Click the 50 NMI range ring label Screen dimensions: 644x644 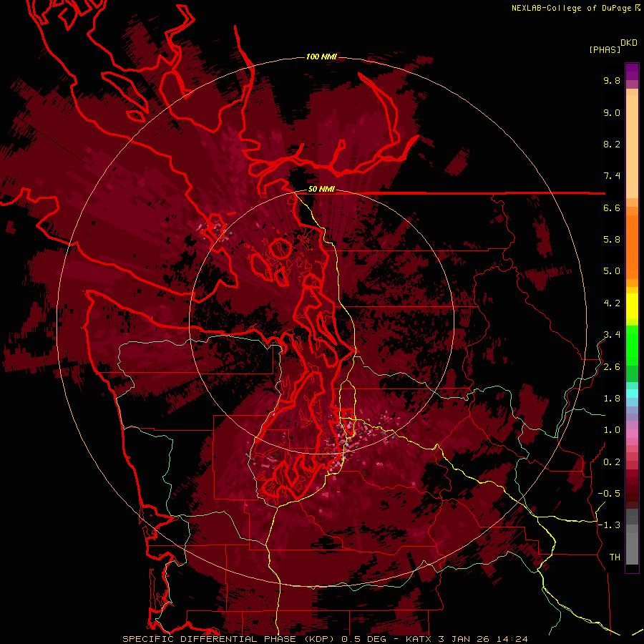(321, 190)
